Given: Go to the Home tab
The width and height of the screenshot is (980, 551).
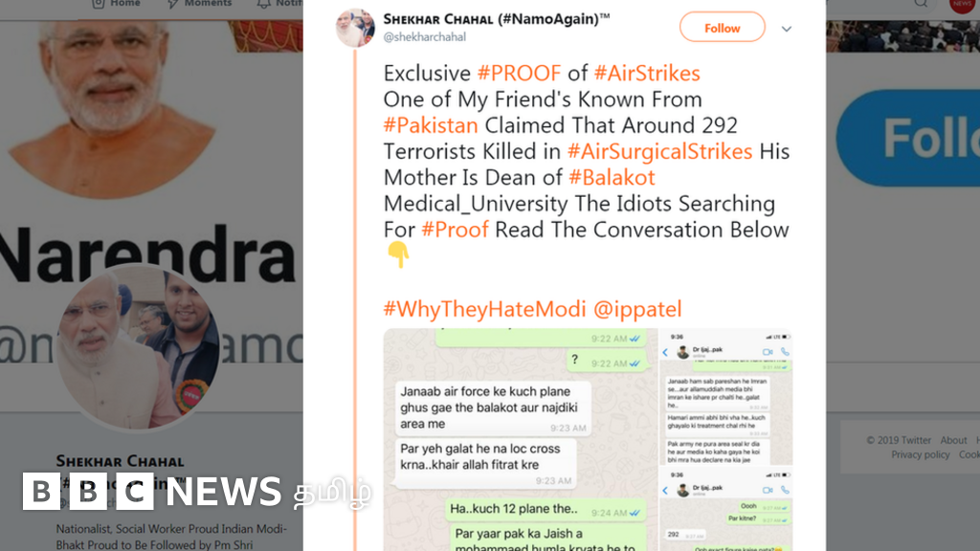Looking at the screenshot, I should coord(116,4).
